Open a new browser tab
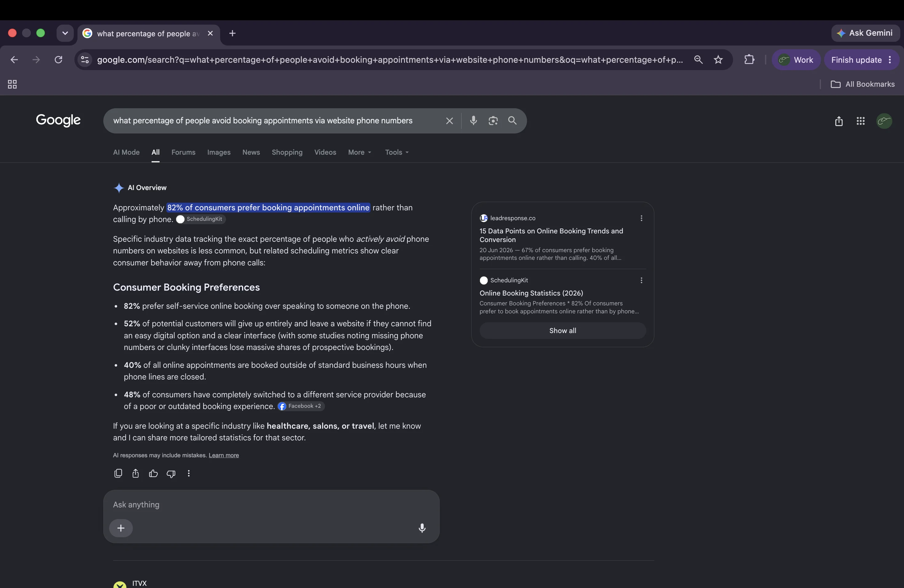This screenshot has height=588, width=904. [x=232, y=34]
